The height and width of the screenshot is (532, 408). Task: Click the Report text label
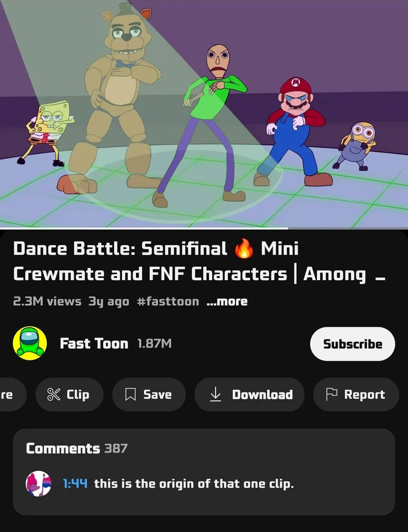click(x=364, y=395)
